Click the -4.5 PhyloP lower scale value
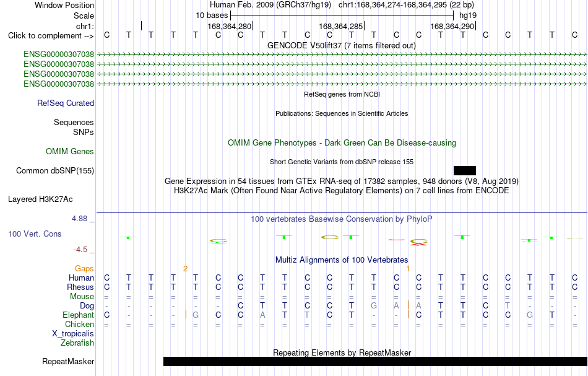588x376 pixels. pyautogui.click(x=80, y=250)
